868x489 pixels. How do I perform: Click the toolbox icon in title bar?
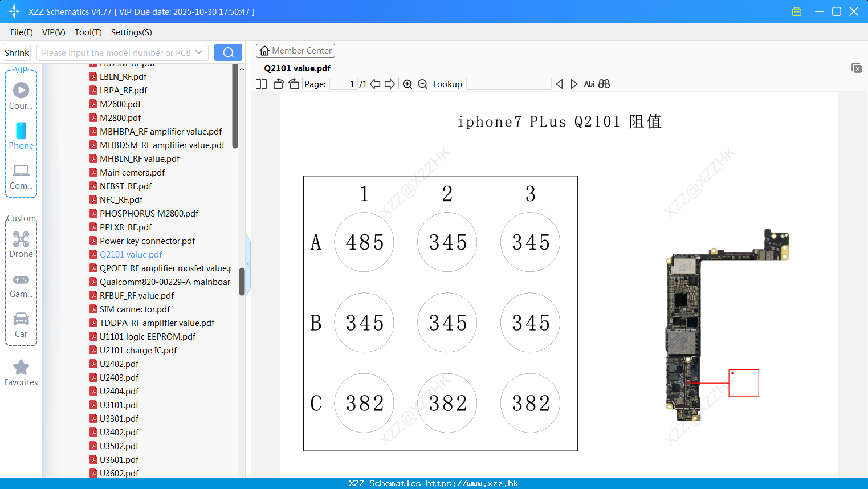pyautogui.click(x=797, y=11)
